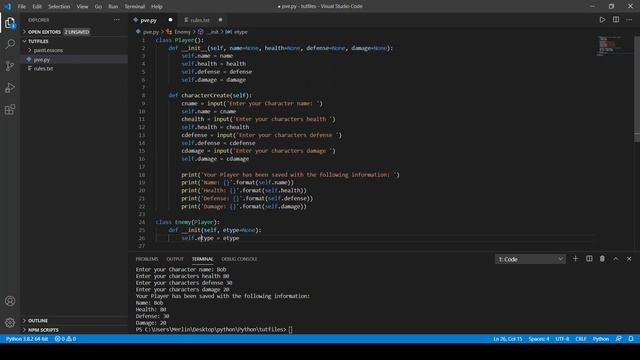Split the editor to the right
This screenshot has height=360, width=640.
point(616,20)
